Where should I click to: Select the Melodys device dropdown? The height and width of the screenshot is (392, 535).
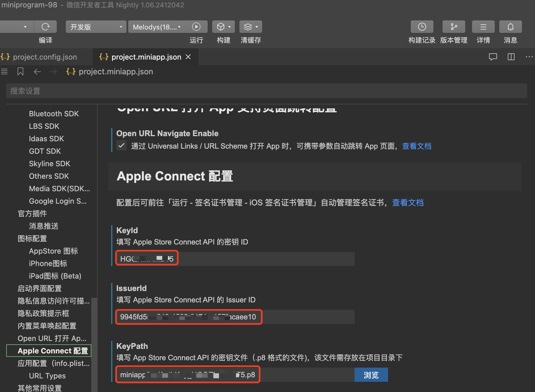pyautogui.click(x=157, y=27)
